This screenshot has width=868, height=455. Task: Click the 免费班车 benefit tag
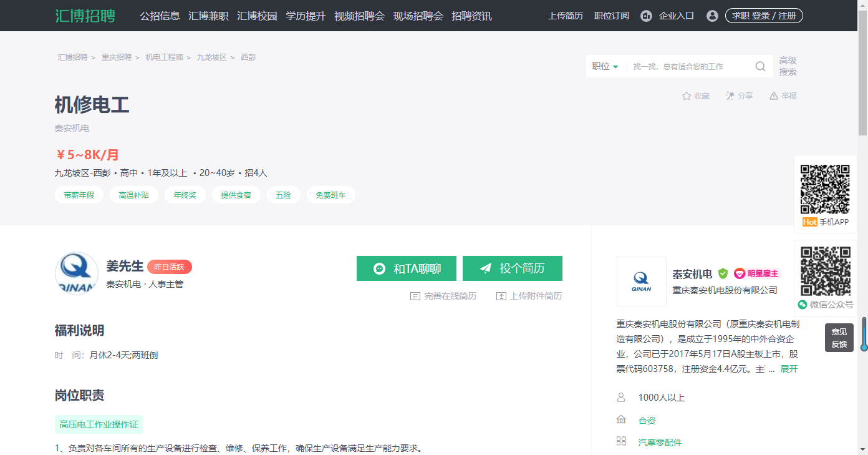point(331,195)
